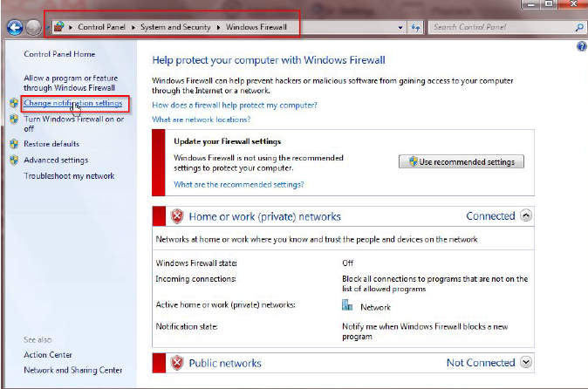Image resolution: width=588 pixels, height=389 pixels.
Task: Click Troubleshoot my network
Action: tap(69, 176)
